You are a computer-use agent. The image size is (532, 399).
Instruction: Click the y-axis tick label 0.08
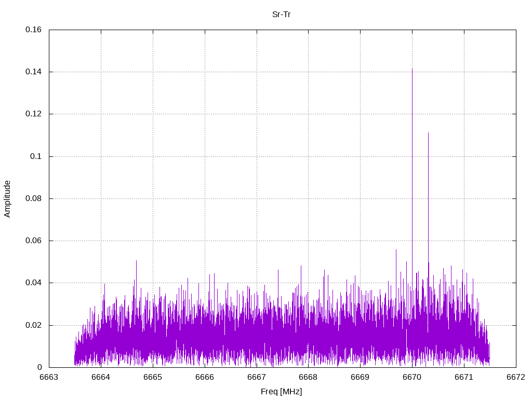tap(33, 198)
